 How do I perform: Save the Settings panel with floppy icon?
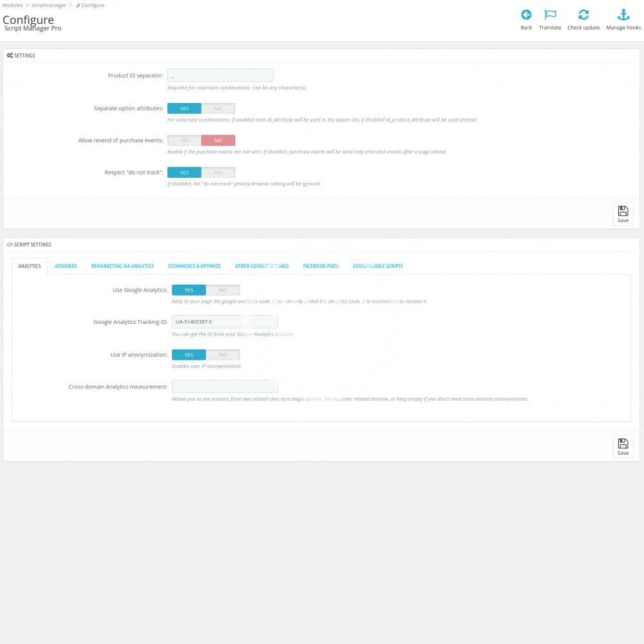(x=623, y=214)
